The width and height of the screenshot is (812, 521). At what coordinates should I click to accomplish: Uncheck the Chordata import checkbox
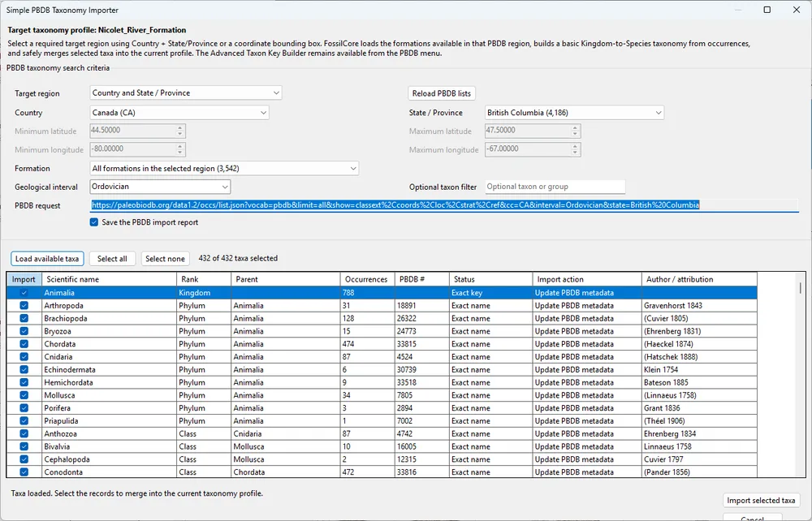click(24, 344)
